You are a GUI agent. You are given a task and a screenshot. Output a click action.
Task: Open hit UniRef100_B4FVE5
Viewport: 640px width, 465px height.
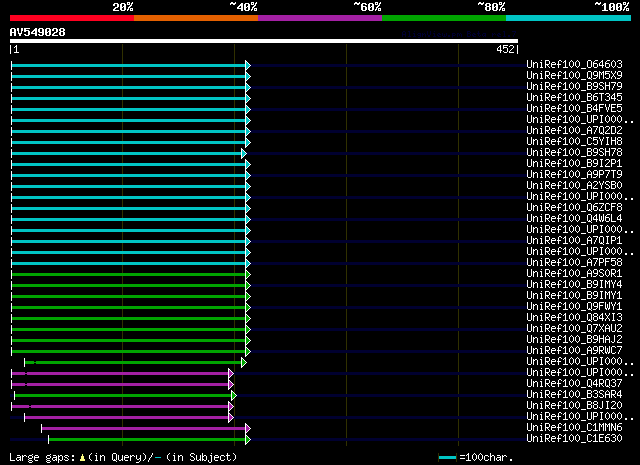pos(574,108)
